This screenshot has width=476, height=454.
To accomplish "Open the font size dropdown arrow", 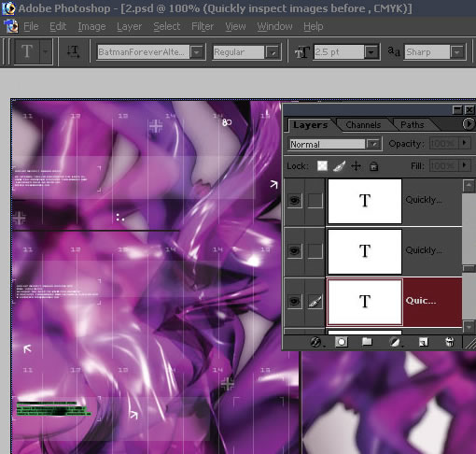I will 371,52.
